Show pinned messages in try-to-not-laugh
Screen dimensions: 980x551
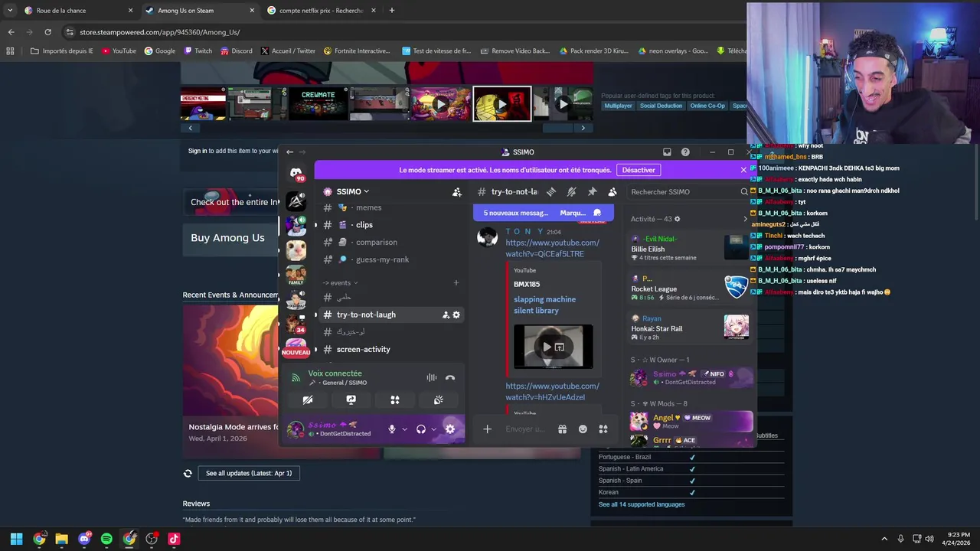click(x=592, y=192)
